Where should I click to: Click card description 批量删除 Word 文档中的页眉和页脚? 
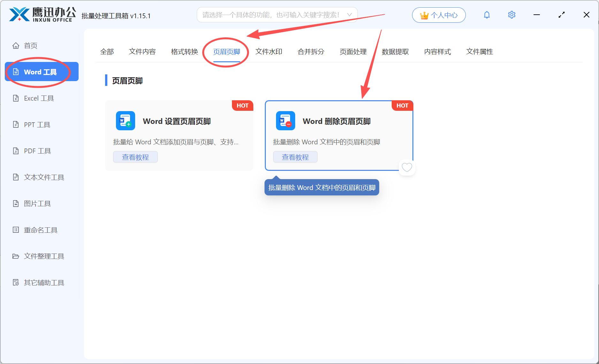coord(326,142)
